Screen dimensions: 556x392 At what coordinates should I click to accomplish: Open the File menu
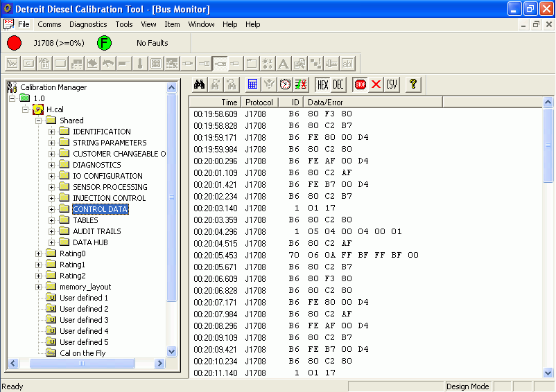tap(24, 24)
